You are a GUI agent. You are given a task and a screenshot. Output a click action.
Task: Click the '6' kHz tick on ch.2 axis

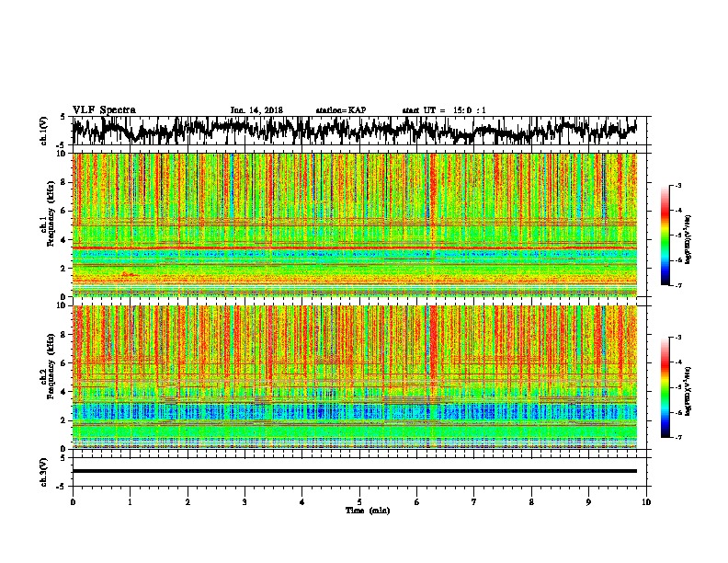click(x=63, y=363)
